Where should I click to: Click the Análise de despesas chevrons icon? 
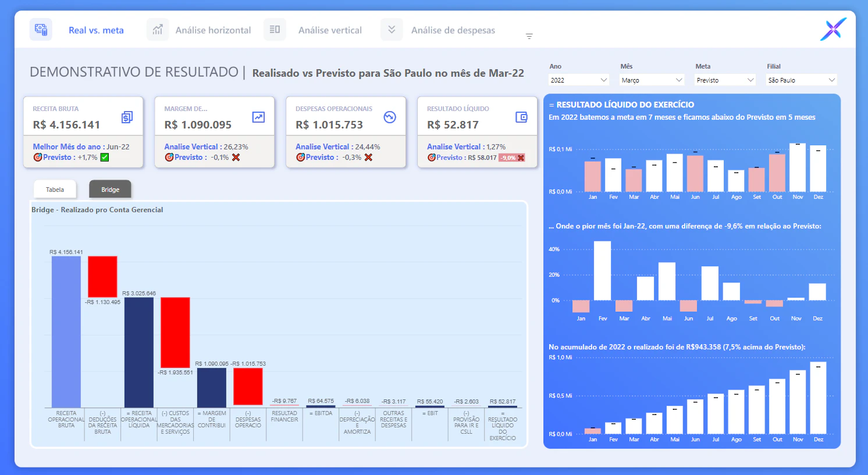392,30
